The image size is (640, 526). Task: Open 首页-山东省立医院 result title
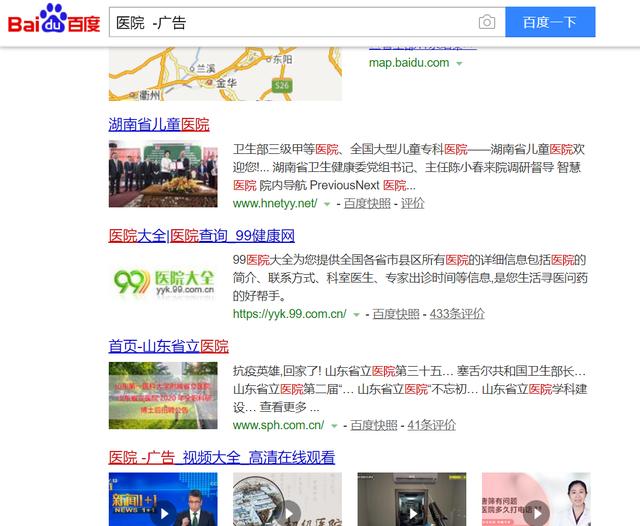[x=169, y=346]
